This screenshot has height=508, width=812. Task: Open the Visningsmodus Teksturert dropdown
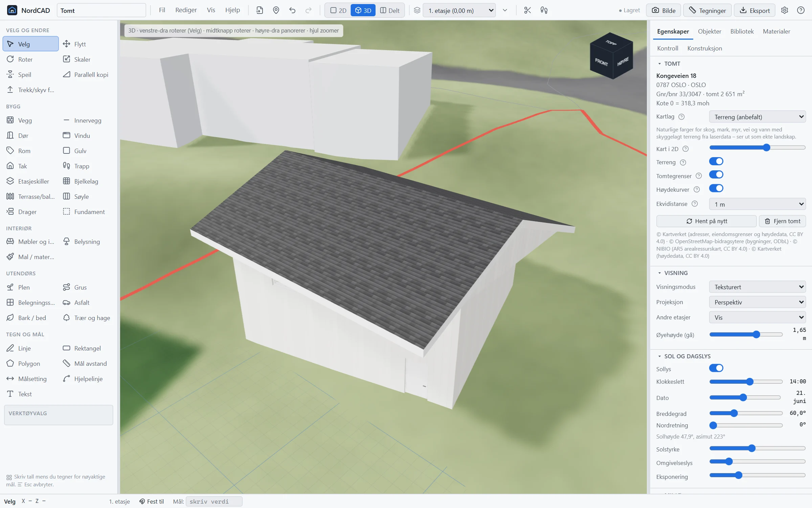tap(757, 287)
